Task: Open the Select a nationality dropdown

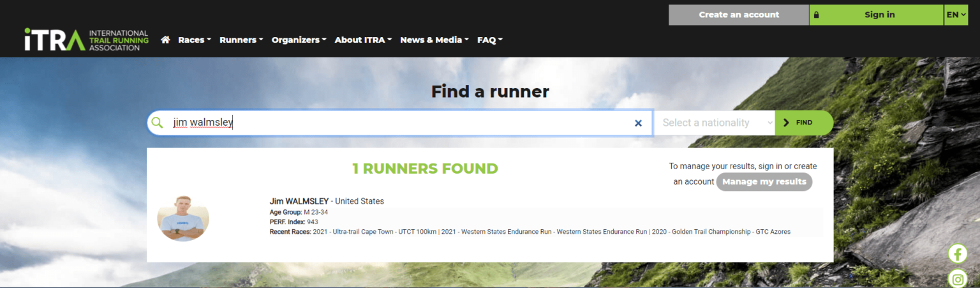Action: click(713, 123)
